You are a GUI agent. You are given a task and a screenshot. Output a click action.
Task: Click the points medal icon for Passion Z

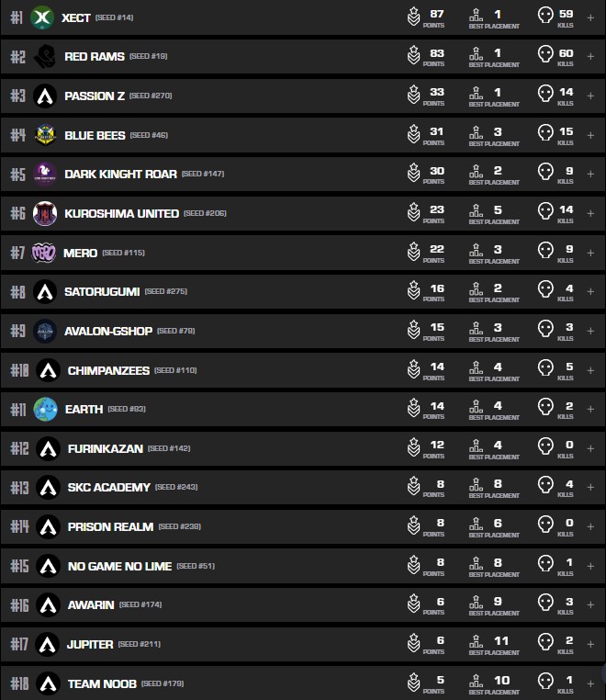pos(413,95)
